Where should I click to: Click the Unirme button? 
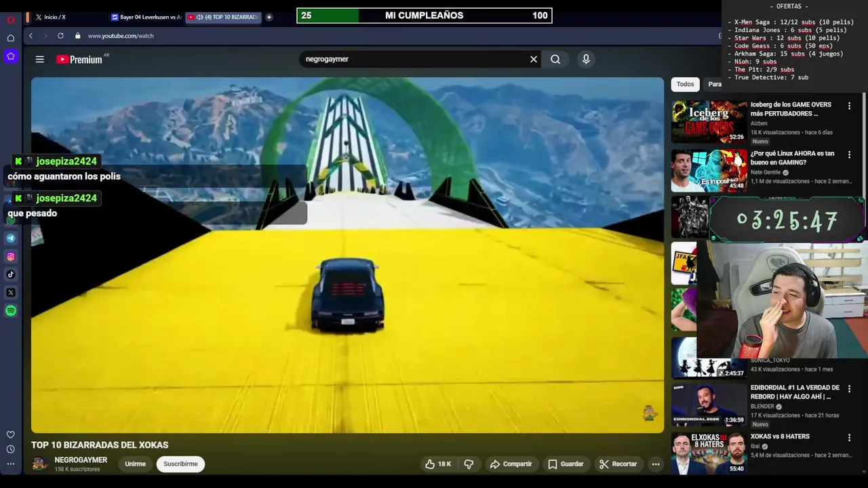point(135,464)
